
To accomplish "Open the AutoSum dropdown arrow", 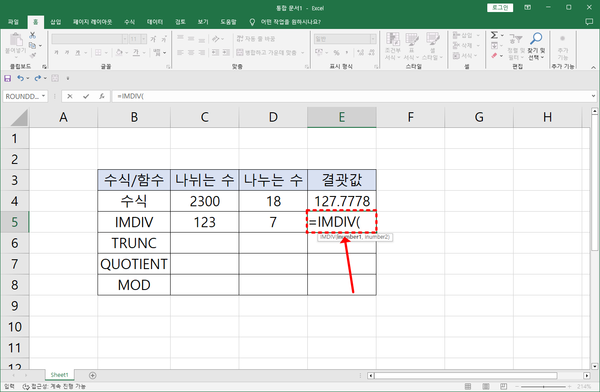I will (x=502, y=35).
